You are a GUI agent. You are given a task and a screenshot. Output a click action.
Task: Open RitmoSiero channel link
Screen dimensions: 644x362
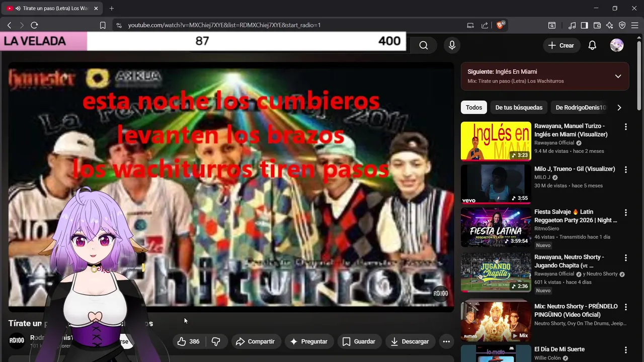click(546, 229)
